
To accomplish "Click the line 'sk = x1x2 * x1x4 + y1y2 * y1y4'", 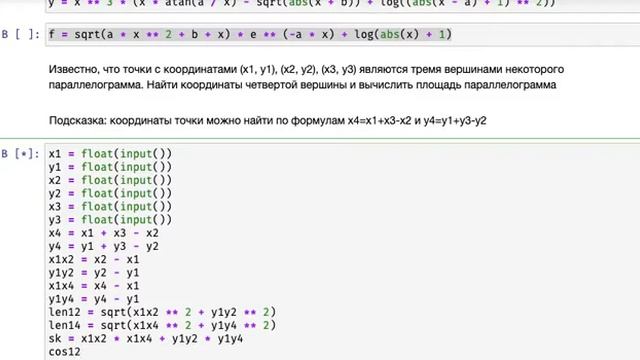I will click(146, 338).
